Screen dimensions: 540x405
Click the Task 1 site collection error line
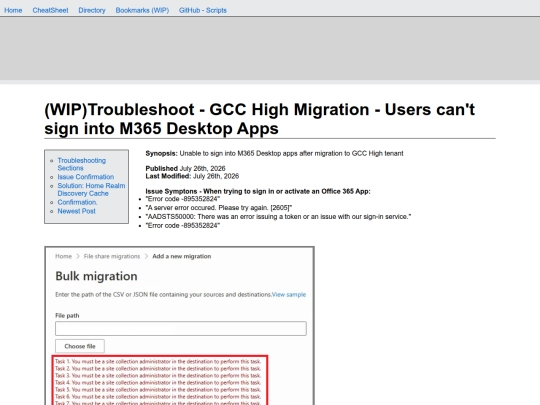pos(158,361)
